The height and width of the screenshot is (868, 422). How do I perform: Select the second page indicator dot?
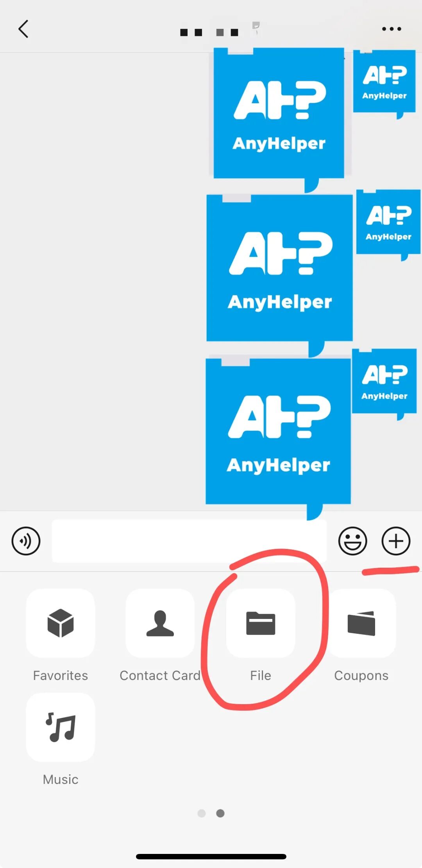[x=220, y=813]
